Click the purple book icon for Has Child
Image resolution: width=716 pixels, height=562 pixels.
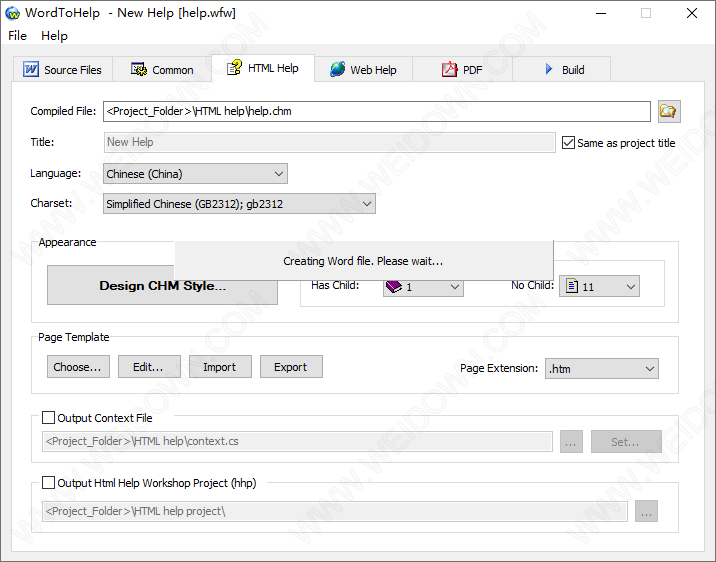(394, 287)
